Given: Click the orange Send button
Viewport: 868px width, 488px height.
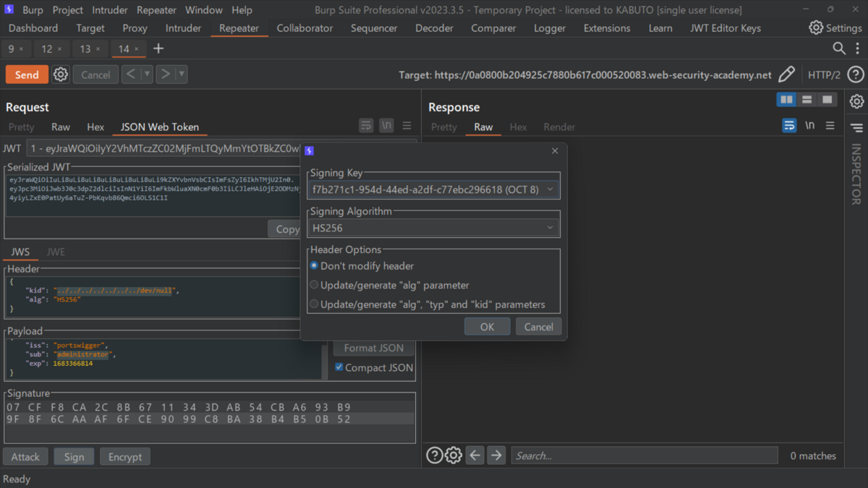Looking at the screenshot, I should pos(27,74).
